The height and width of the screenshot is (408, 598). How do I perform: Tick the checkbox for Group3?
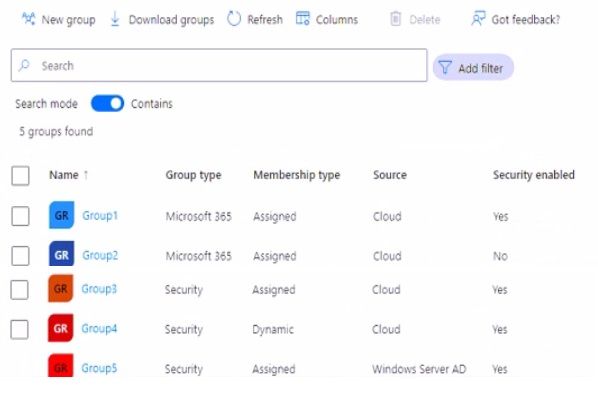point(19,290)
